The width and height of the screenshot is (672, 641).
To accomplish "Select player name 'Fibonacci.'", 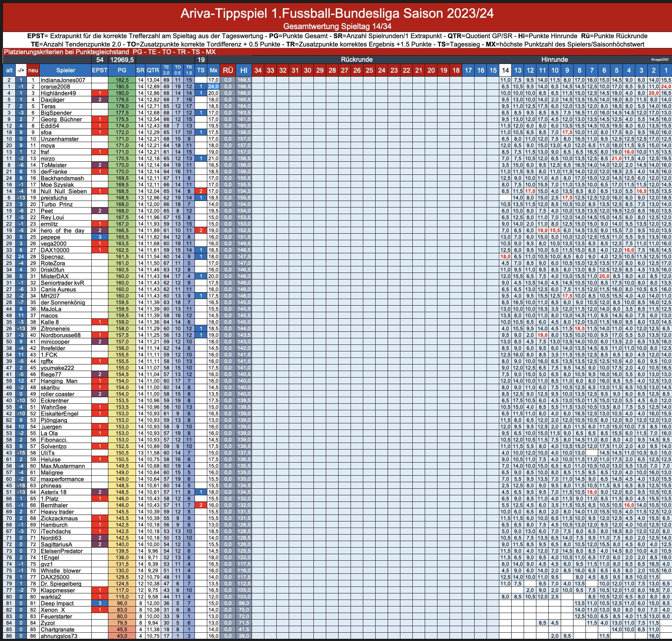I will click(x=54, y=440).
